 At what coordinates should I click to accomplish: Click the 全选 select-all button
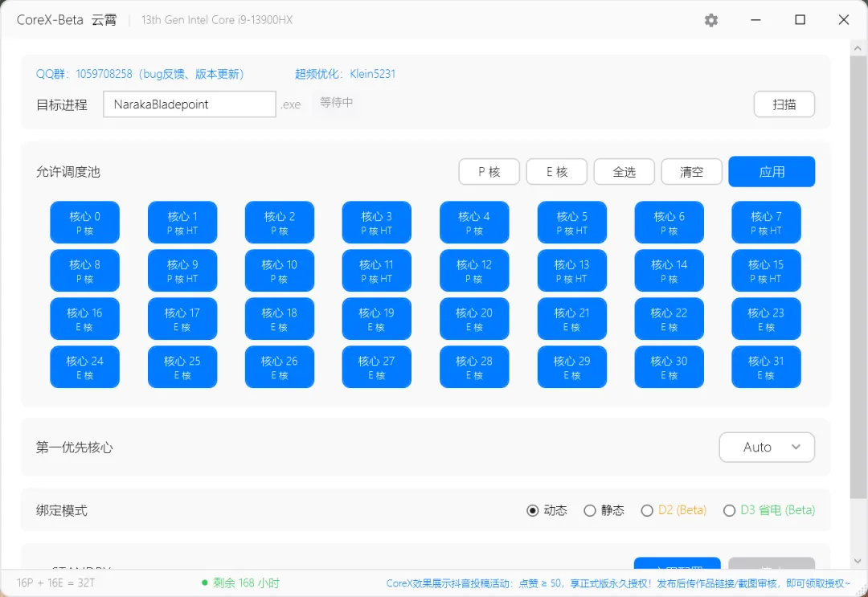click(624, 171)
